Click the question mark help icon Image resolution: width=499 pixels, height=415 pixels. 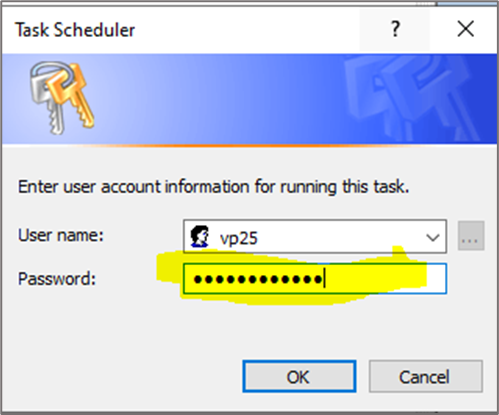[395, 29]
